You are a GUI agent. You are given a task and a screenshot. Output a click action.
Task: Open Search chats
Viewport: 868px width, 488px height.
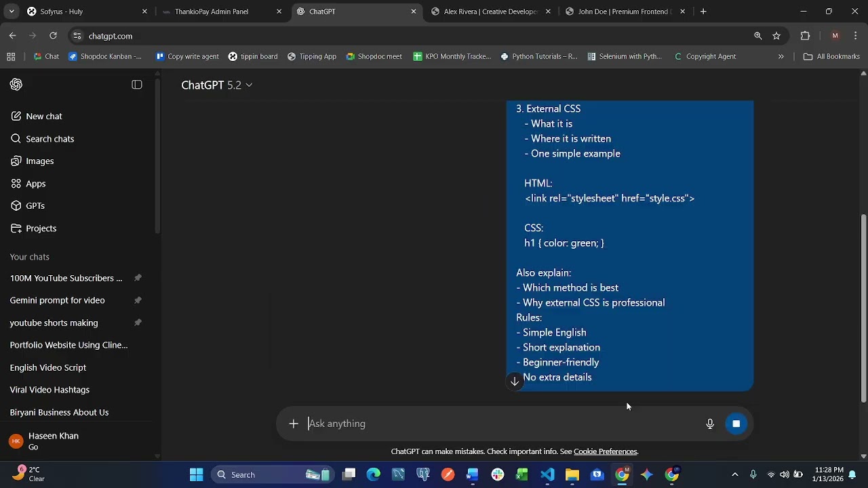point(50,139)
